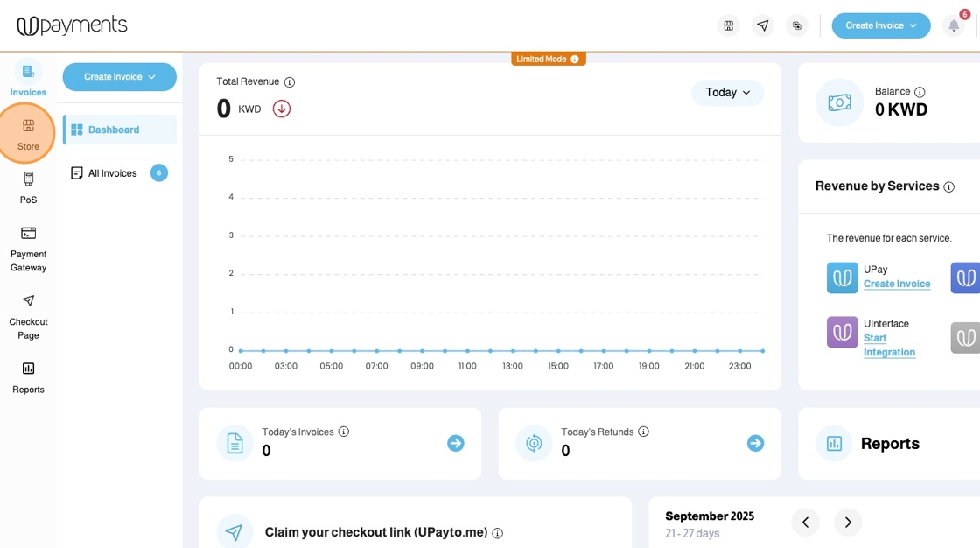Click the Today's Invoices document icon

tap(235, 443)
